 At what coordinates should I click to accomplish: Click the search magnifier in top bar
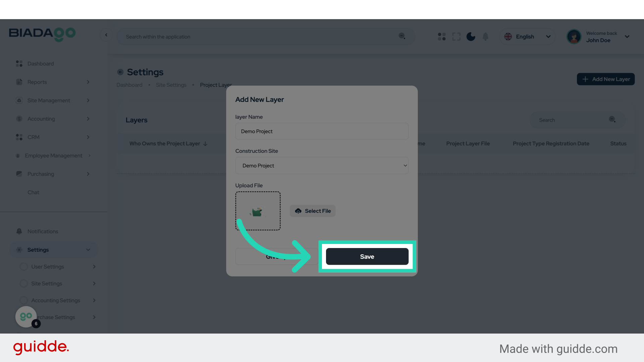pos(402,36)
